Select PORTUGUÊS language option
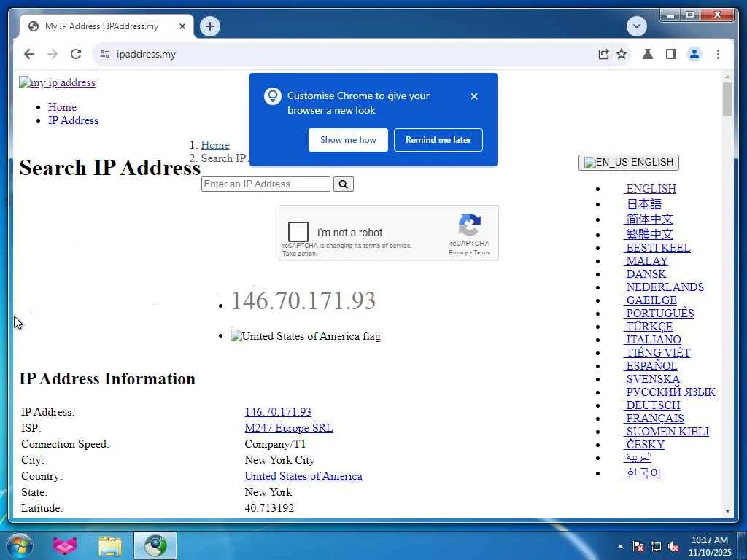 tap(659, 314)
